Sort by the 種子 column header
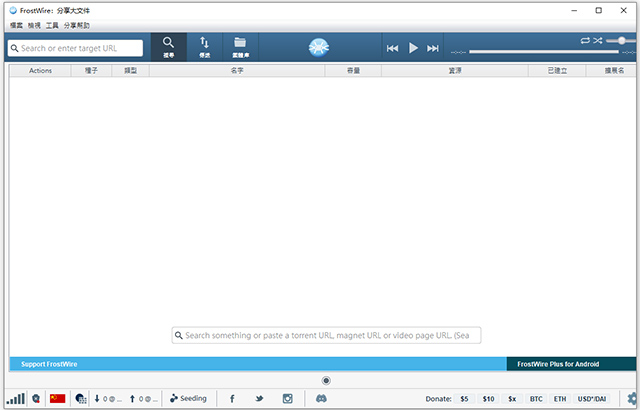This screenshot has height=410, width=640. [x=91, y=71]
